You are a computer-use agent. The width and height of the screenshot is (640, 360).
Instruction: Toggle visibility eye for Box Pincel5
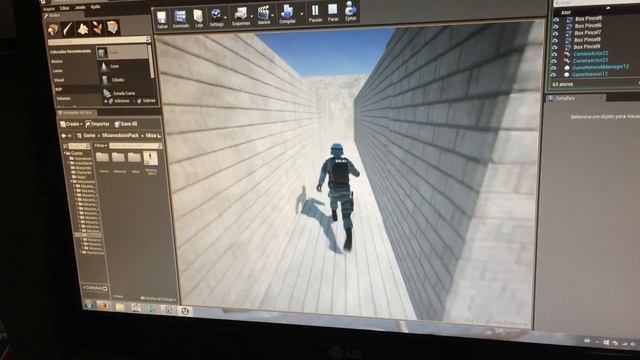coord(556,19)
